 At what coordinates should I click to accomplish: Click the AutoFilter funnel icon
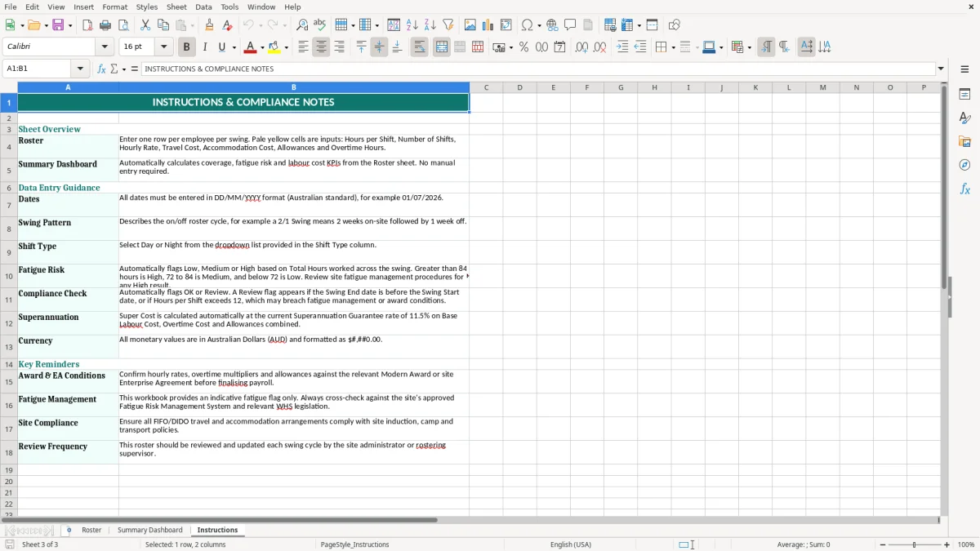[448, 25]
